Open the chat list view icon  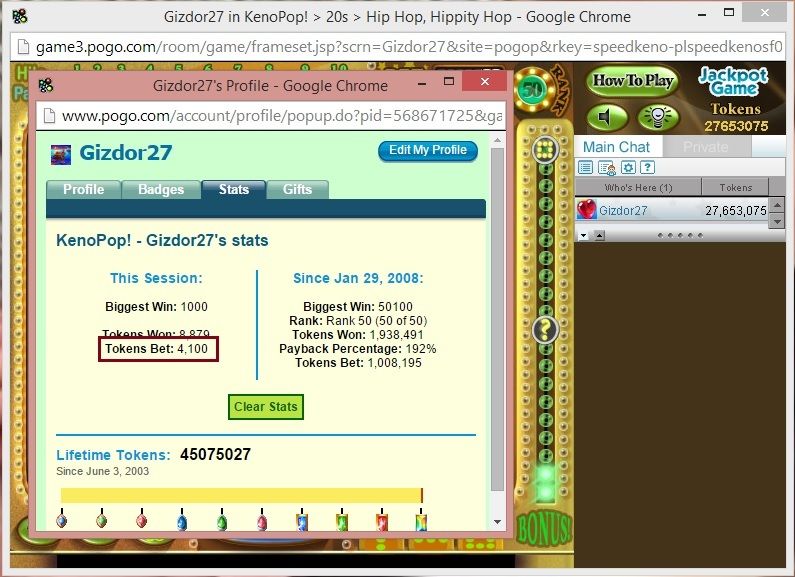[585, 167]
